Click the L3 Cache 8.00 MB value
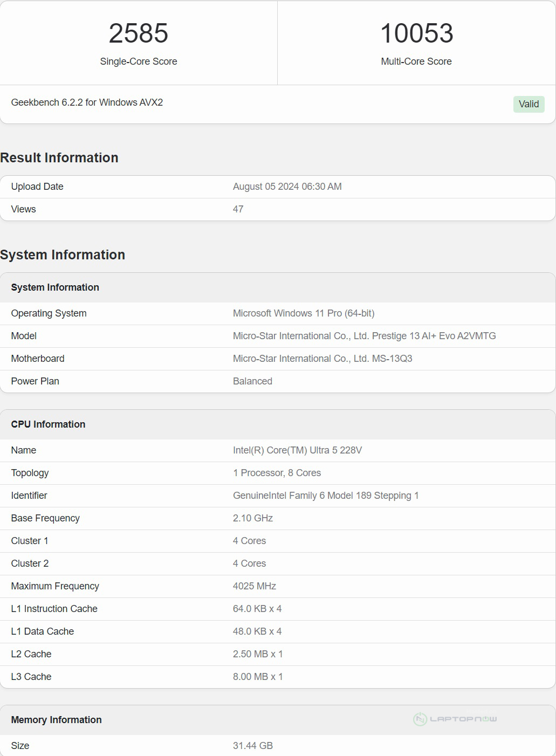The image size is (556, 756). [x=257, y=677]
